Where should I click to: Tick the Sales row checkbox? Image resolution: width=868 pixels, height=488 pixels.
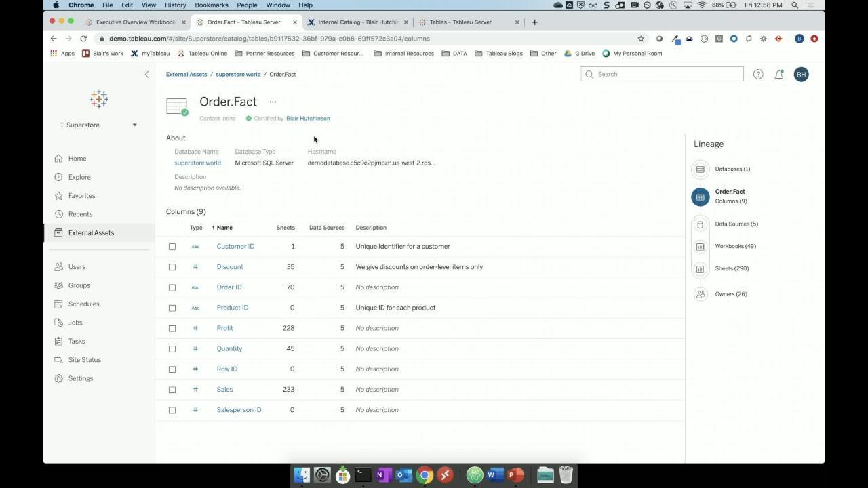(x=172, y=390)
